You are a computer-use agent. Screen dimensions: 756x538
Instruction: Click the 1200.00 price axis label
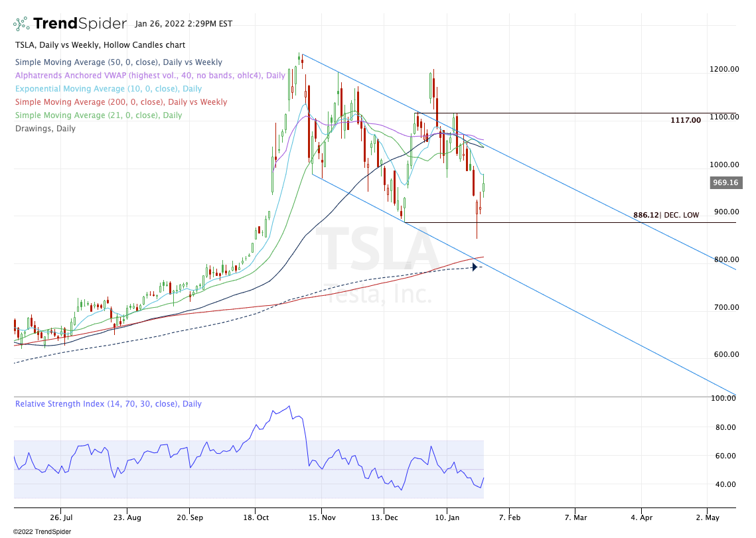pos(724,70)
